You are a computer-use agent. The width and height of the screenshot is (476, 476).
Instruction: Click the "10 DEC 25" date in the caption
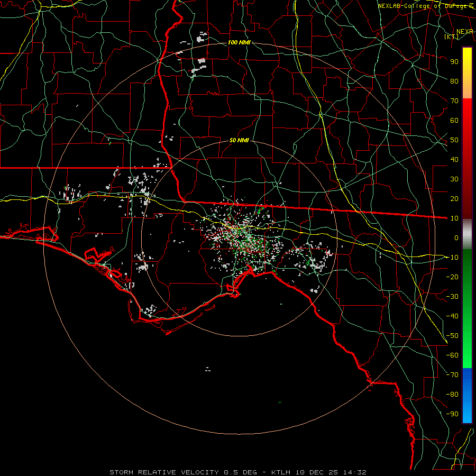[x=317, y=472]
